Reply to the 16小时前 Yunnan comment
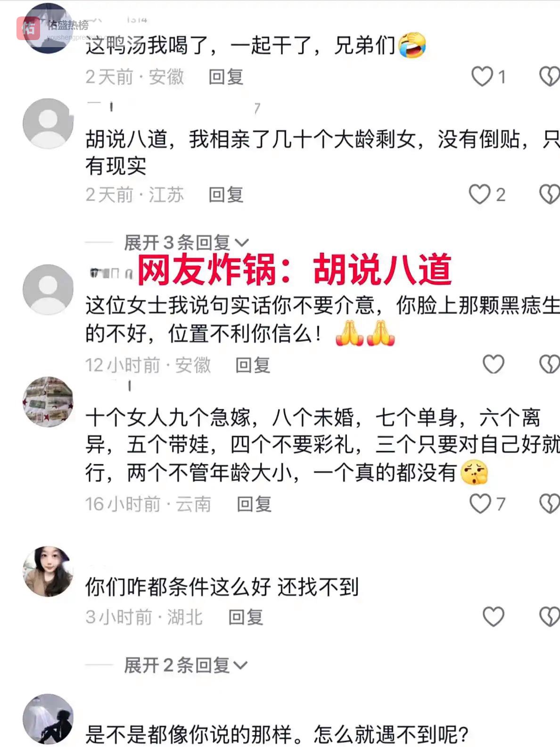Viewport: 560px width, 747px height. coord(254,504)
